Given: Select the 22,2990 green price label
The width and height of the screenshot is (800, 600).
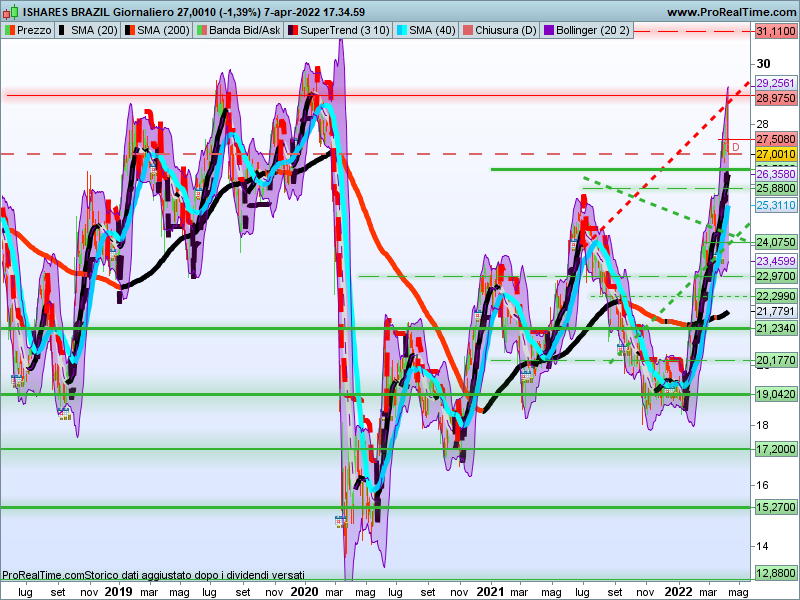Looking at the screenshot, I should pyautogui.click(x=776, y=296).
